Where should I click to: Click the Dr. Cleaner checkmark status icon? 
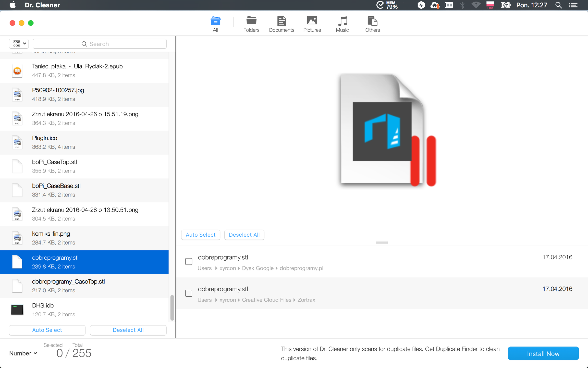click(380, 5)
